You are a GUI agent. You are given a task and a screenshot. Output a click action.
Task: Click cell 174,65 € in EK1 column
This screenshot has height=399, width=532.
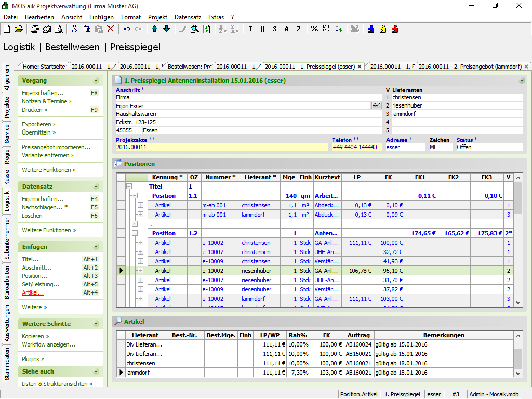coord(420,233)
